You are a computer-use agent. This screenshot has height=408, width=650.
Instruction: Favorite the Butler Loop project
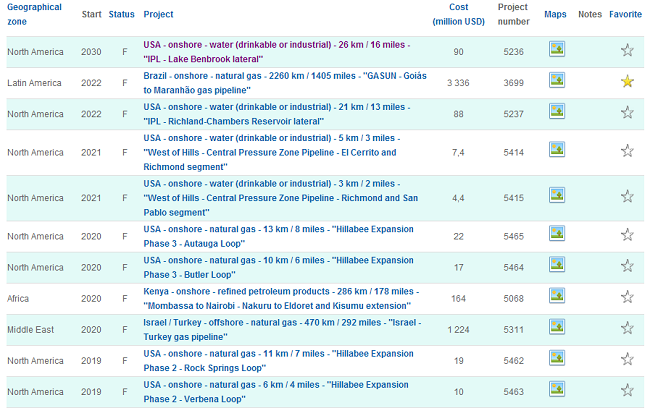(x=627, y=266)
